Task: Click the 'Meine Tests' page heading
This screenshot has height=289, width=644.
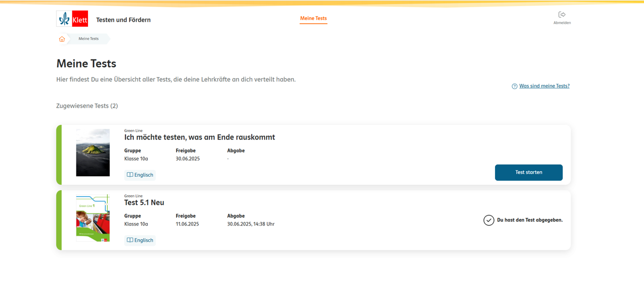Action: [86, 63]
